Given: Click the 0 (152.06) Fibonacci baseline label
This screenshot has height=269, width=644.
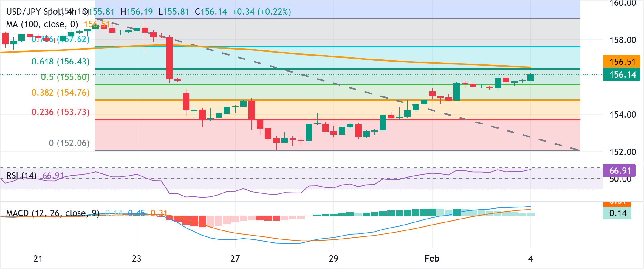Looking at the screenshot, I should (69, 143).
